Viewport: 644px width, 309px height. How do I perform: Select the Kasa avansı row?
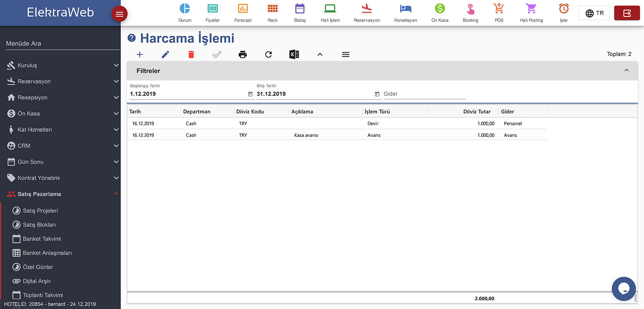click(x=337, y=135)
